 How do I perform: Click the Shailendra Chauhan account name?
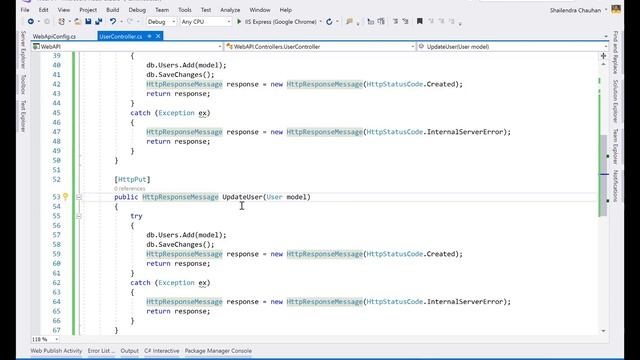[575, 10]
